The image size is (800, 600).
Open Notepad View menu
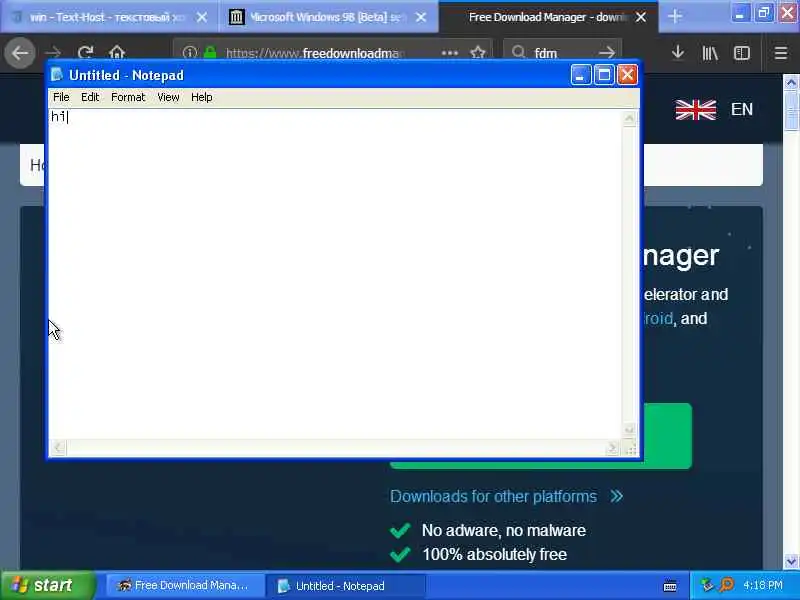coord(168,97)
